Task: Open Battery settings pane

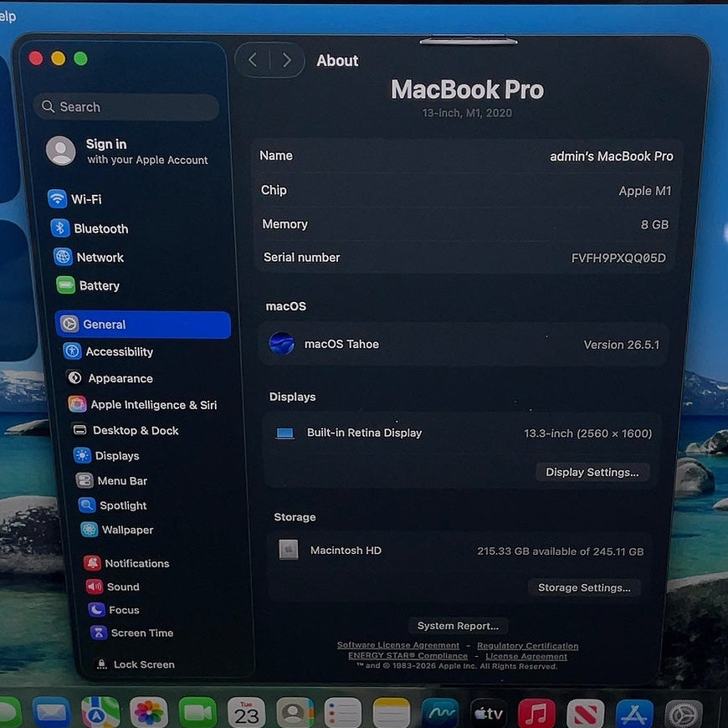Action: (x=88, y=285)
